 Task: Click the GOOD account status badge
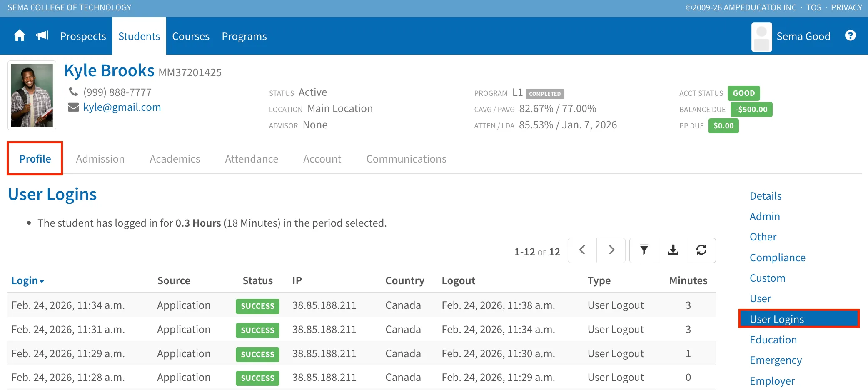[744, 93]
